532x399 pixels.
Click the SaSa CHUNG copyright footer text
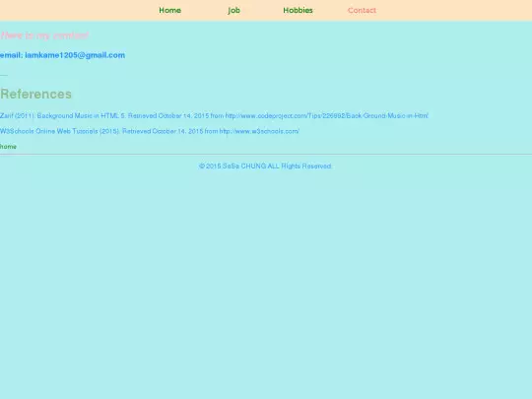pyautogui.click(x=265, y=166)
